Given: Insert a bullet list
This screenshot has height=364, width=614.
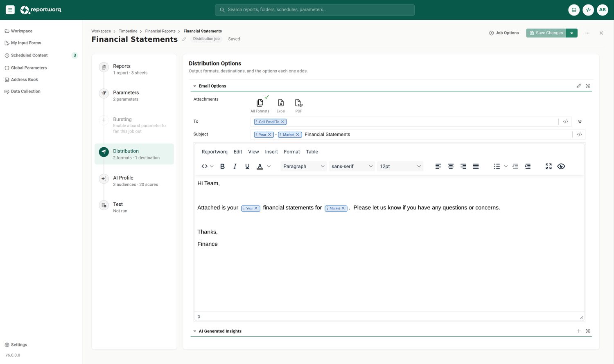Looking at the screenshot, I should coord(497,166).
